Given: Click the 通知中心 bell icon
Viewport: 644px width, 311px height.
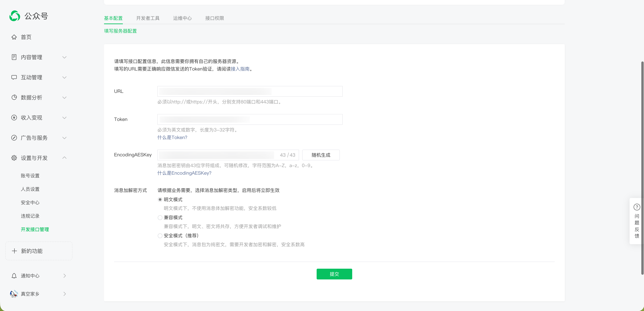Looking at the screenshot, I should pos(14,275).
